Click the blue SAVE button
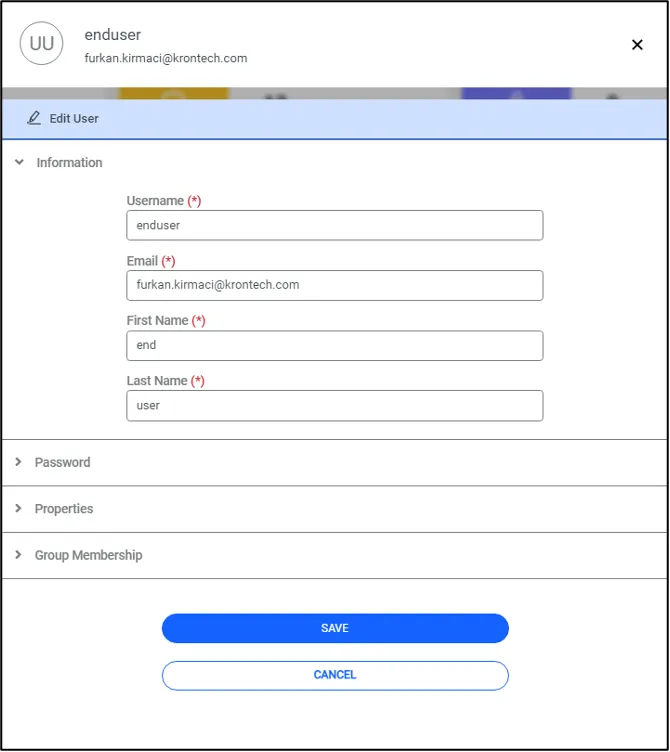 335,628
